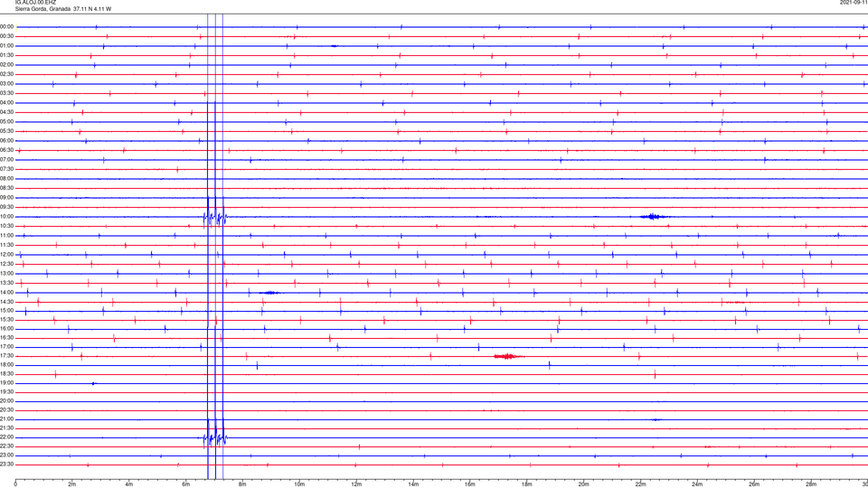This screenshot has width=868, height=488.
Task: Click the blue seismic burst on 14:00 trace
Action: (x=269, y=292)
